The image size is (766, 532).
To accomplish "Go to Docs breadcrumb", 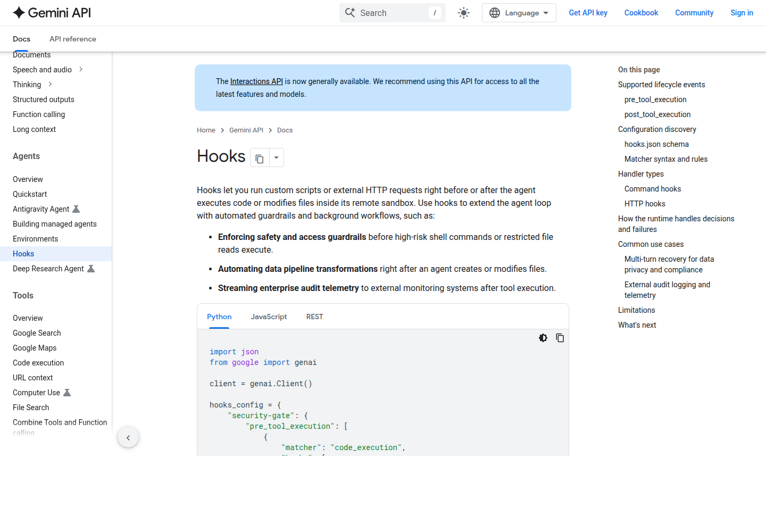I will [x=285, y=130].
